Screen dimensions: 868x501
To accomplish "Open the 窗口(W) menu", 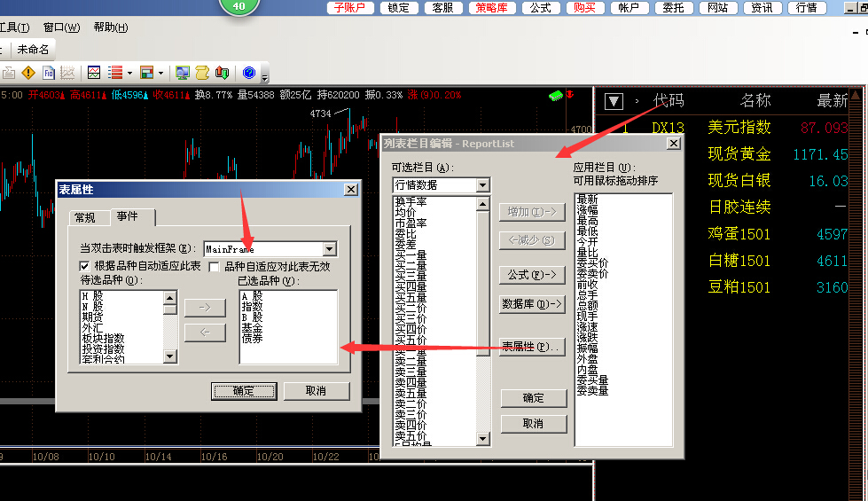I will click(61, 27).
